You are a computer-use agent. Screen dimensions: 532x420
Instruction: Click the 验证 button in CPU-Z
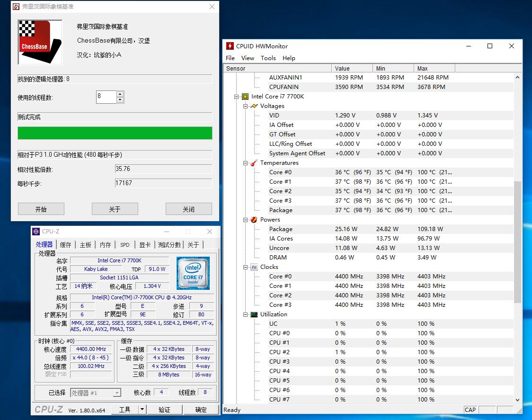(x=164, y=410)
